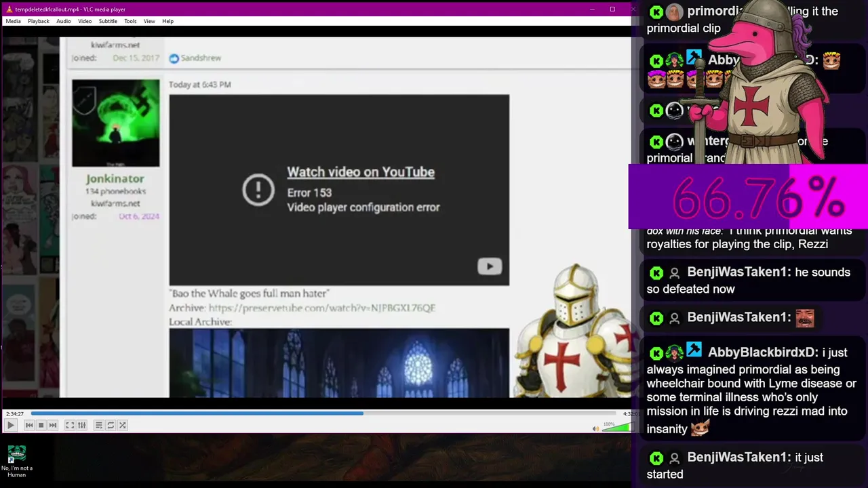Stop playback in VLC
The width and height of the screenshot is (868, 488).
[41, 425]
